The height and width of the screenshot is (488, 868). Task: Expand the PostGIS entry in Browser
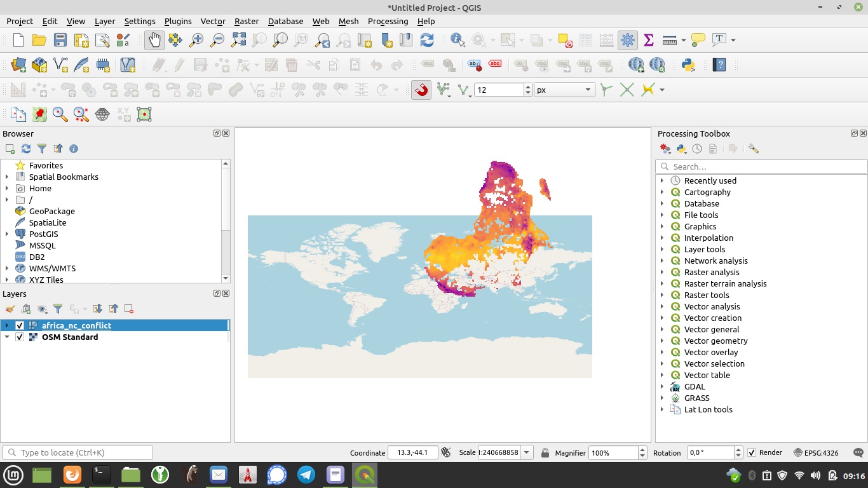(x=8, y=234)
